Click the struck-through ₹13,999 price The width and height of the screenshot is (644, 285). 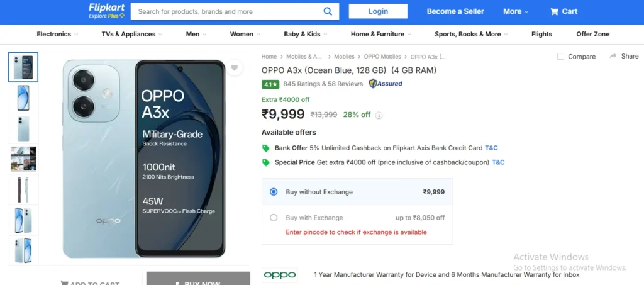click(x=324, y=115)
